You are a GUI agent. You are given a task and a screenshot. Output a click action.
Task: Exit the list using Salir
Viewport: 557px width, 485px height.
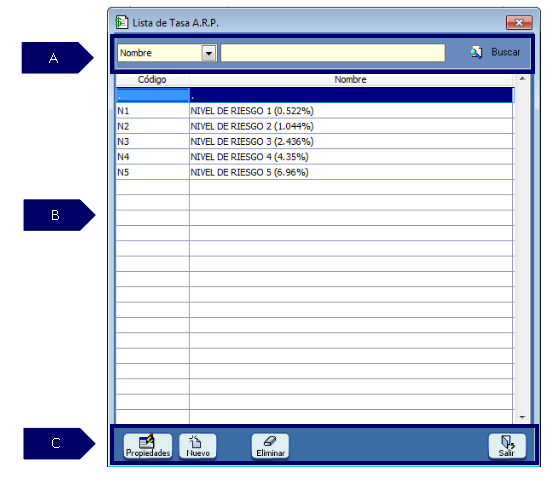[x=507, y=446]
